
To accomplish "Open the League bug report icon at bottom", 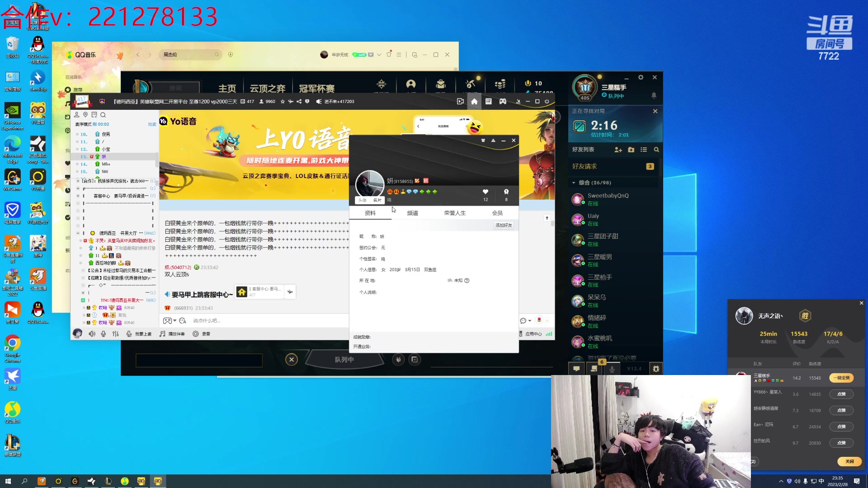I will click(656, 369).
